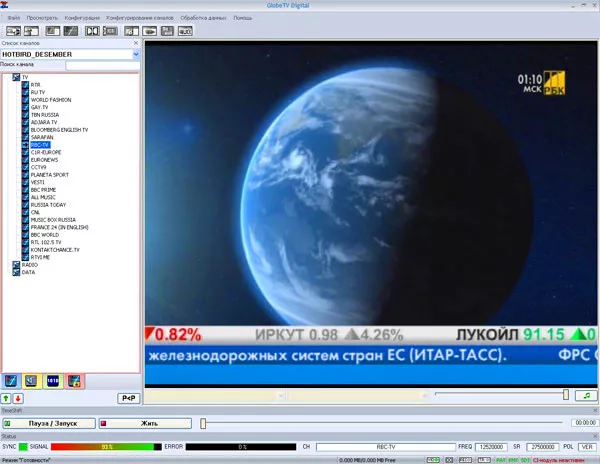Viewport: 600px width, 464px height.
Task: Toggle the checkbox icon beside EURONEWS
Action: tap(26, 160)
